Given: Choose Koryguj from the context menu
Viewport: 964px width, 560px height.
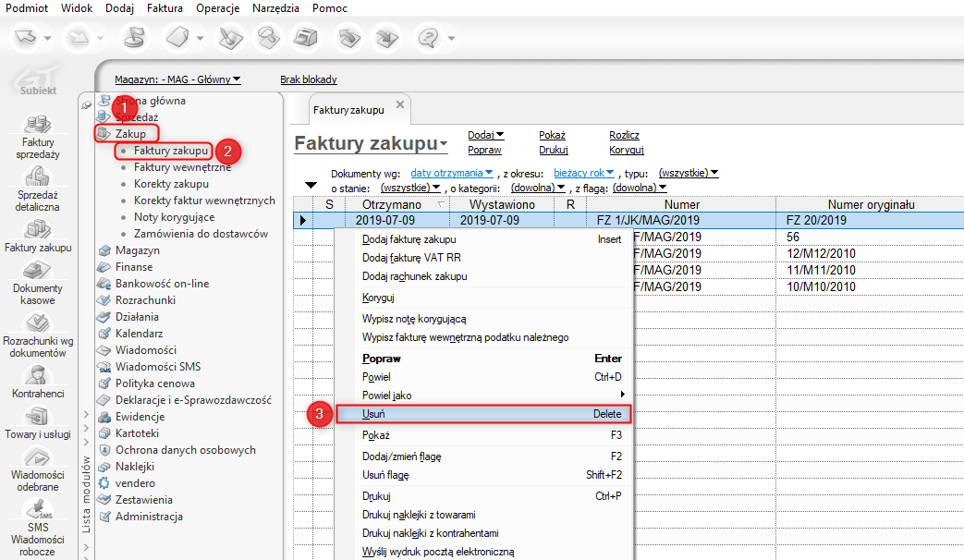Looking at the screenshot, I should [378, 298].
